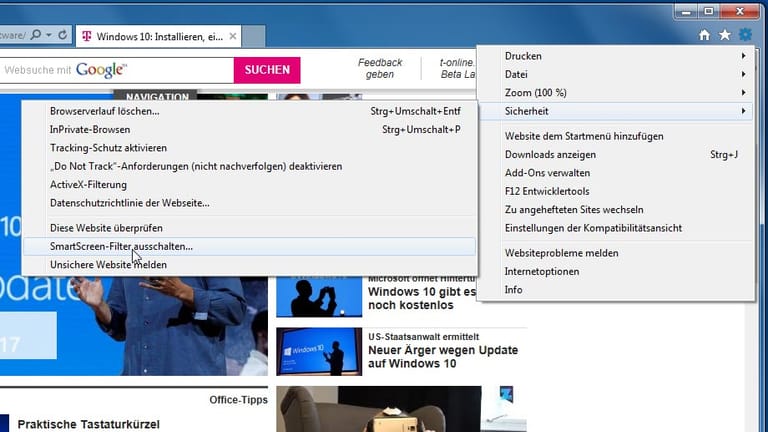Launch F12 Entwicklertools
This screenshot has width=768, height=432.
pyautogui.click(x=617, y=192)
